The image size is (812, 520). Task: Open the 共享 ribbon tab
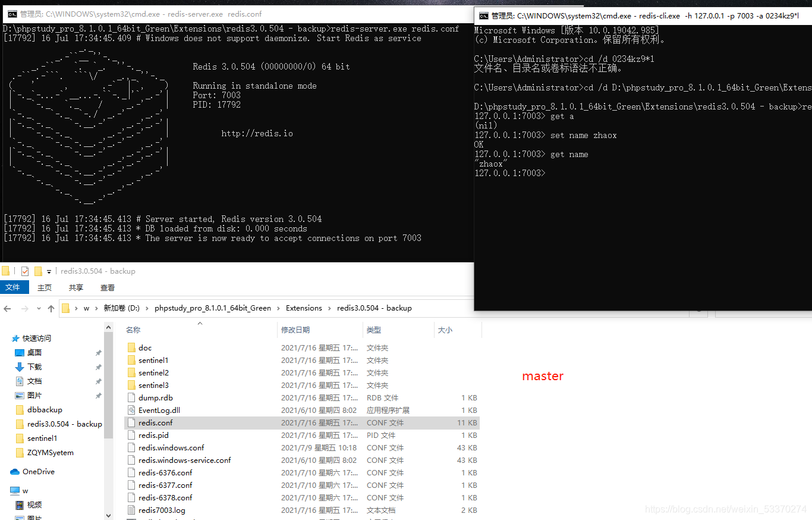click(x=76, y=287)
